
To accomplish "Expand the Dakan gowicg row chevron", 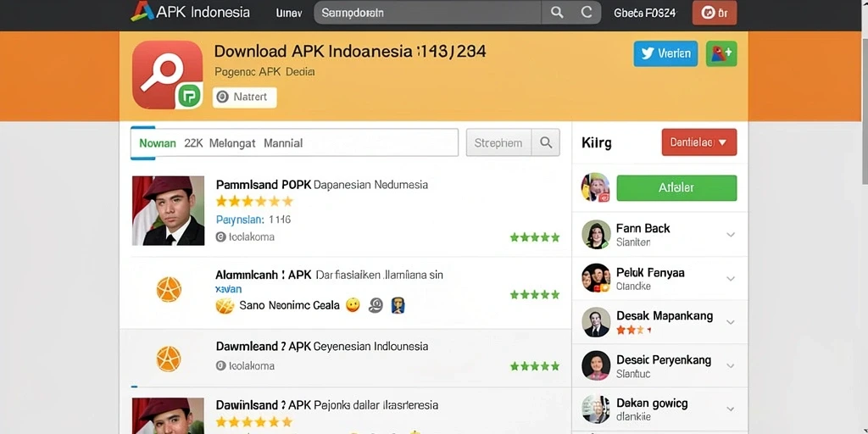I will click(x=731, y=409).
